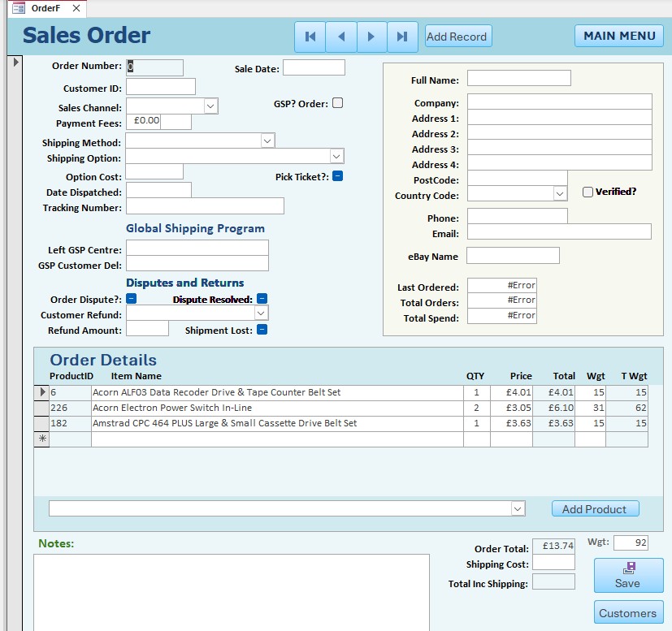Open the Sales Channel dropdown
Viewport: 672px width, 631px height.
(210, 106)
